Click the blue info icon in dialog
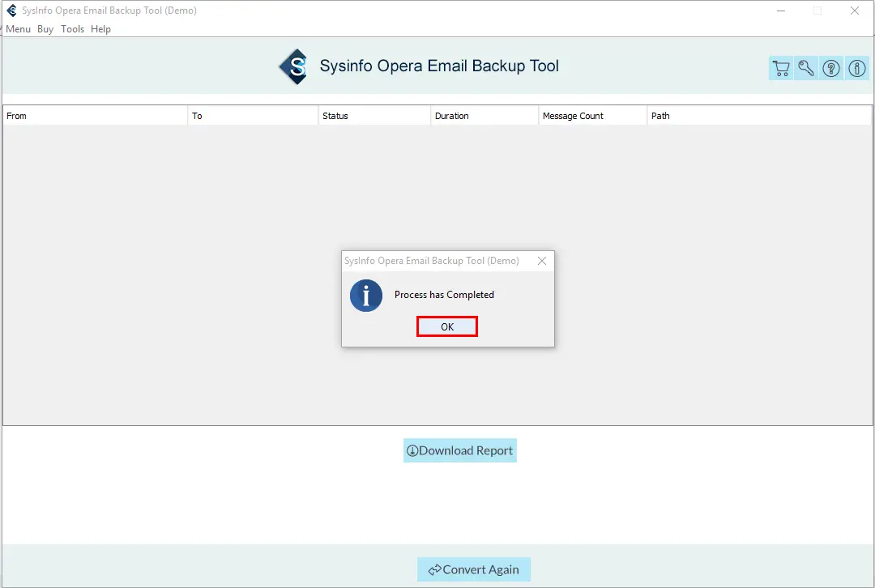 365,296
